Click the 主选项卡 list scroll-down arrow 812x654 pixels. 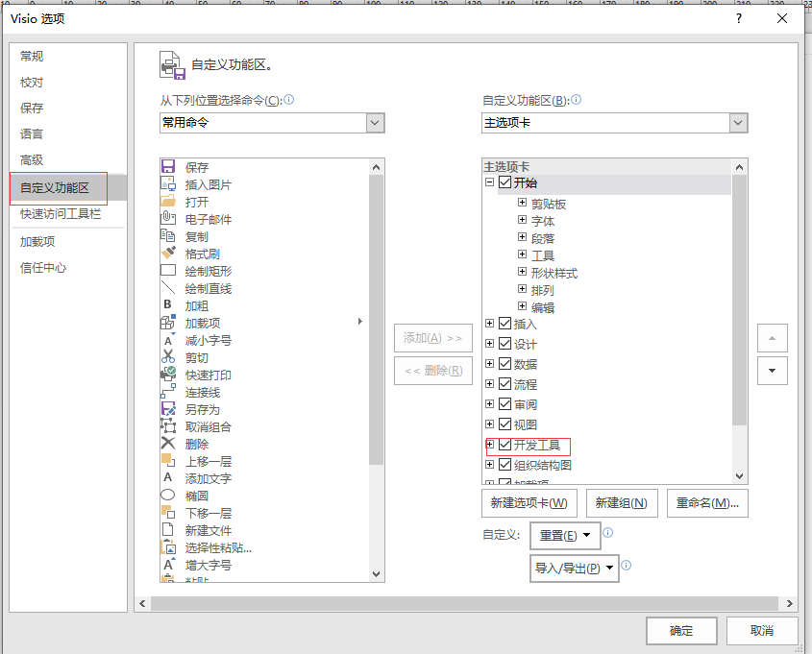[x=740, y=476]
